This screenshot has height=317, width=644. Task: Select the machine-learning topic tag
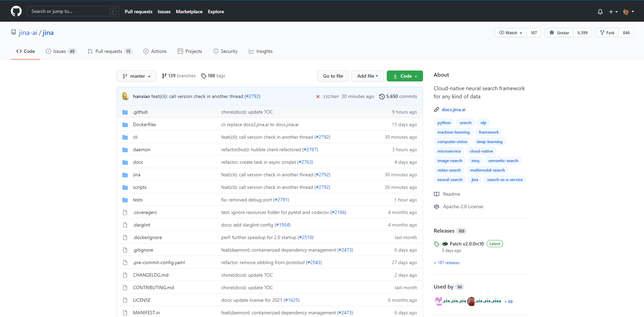454,132
